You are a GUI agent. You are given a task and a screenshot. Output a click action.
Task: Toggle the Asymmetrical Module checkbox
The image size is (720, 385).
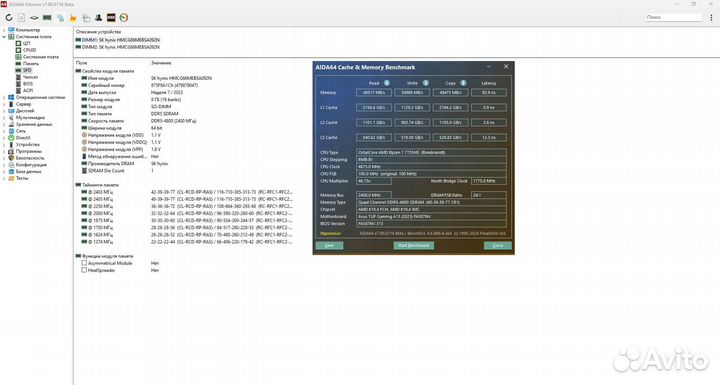pyautogui.click(x=84, y=263)
